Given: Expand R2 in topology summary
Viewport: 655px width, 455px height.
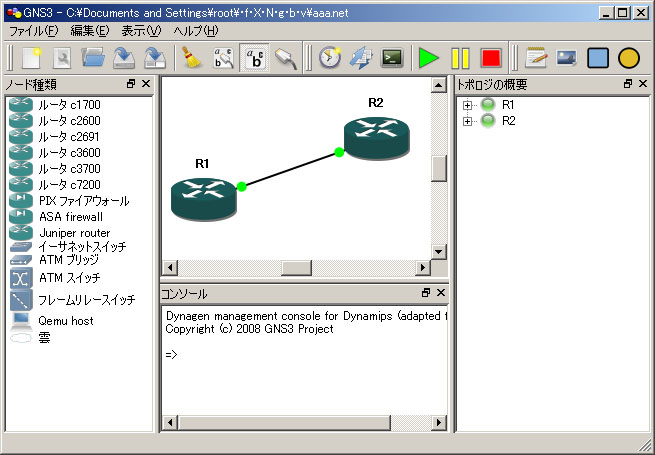Looking at the screenshot, I should (467, 122).
